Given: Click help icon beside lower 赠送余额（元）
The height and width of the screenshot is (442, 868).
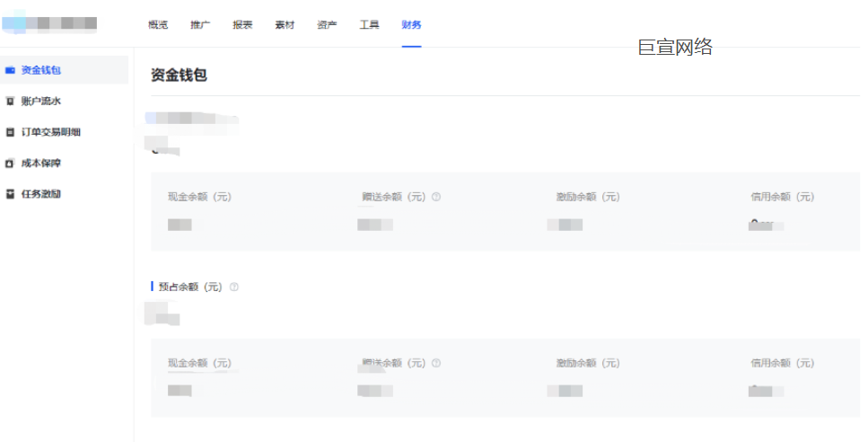Looking at the screenshot, I should pyautogui.click(x=436, y=363).
